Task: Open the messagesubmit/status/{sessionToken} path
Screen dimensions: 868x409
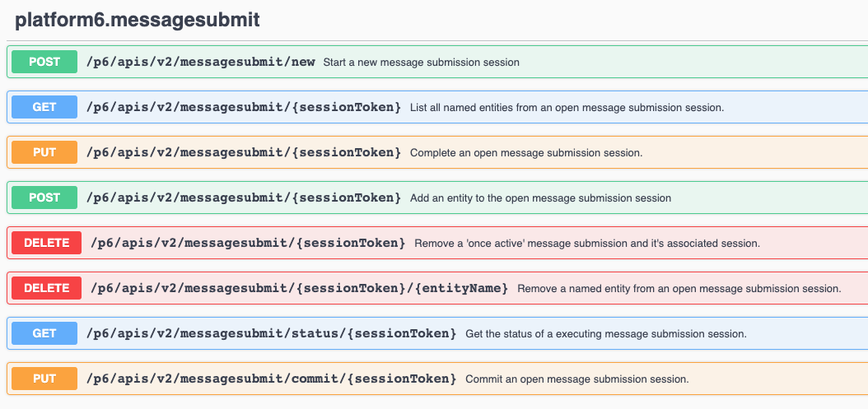Action: (271, 333)
